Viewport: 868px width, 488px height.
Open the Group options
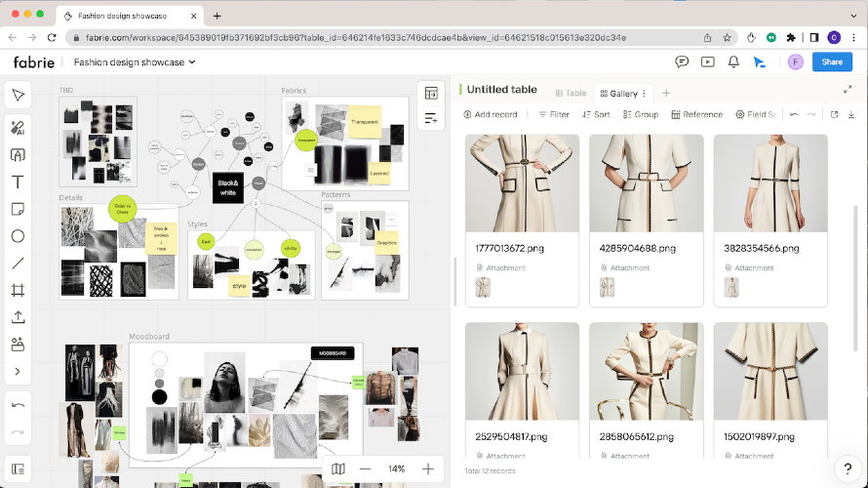(641, 114)
